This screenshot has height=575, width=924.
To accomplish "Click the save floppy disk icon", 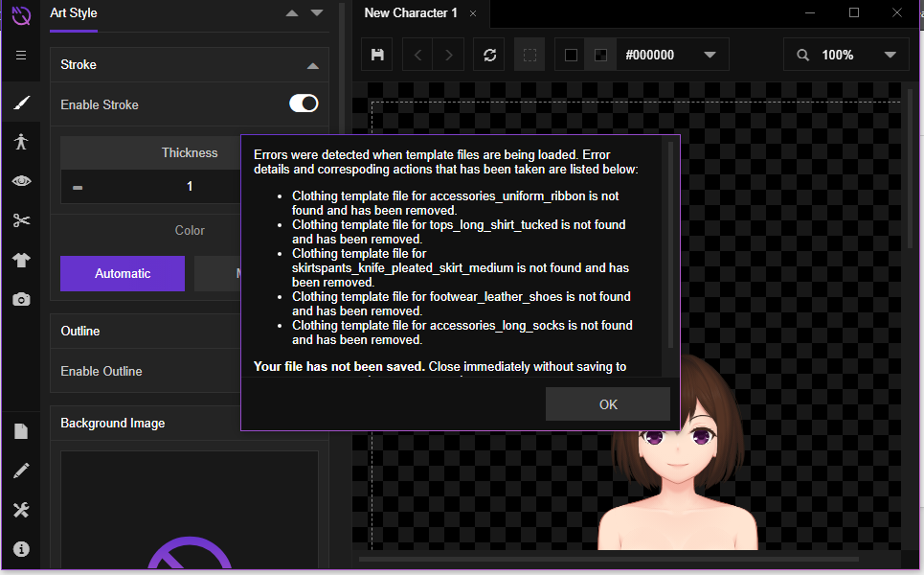I will pyautogui.click(x=377, y=55).
